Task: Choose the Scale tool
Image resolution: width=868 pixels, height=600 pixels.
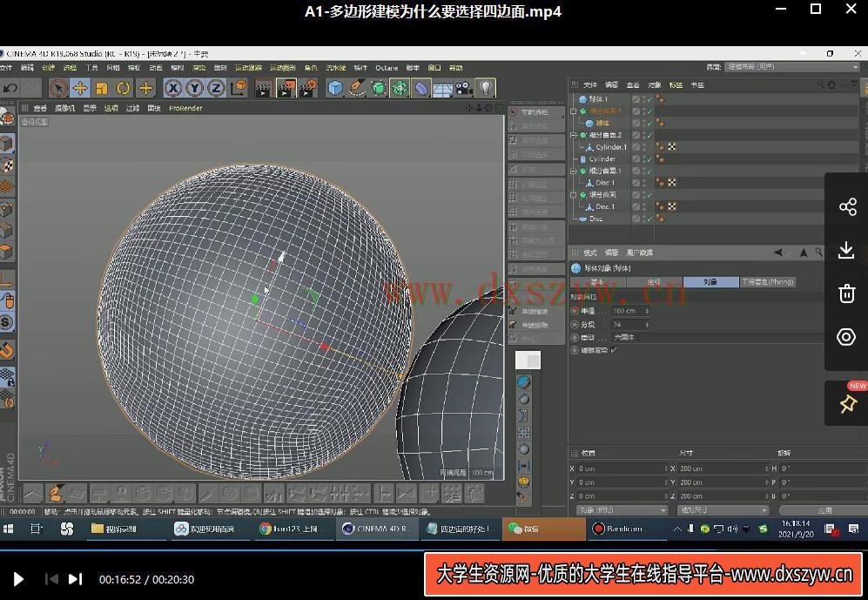Action: pos(102,88)
